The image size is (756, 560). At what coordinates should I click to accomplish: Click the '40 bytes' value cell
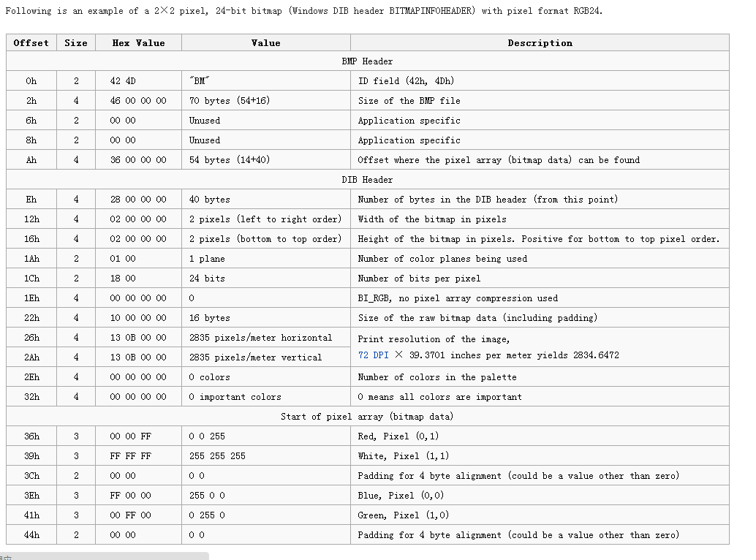click(210, 200)
